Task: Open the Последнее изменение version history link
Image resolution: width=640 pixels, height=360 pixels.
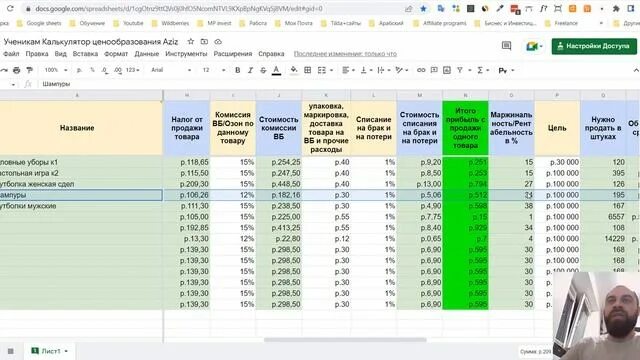Action: tap(345, 53)
